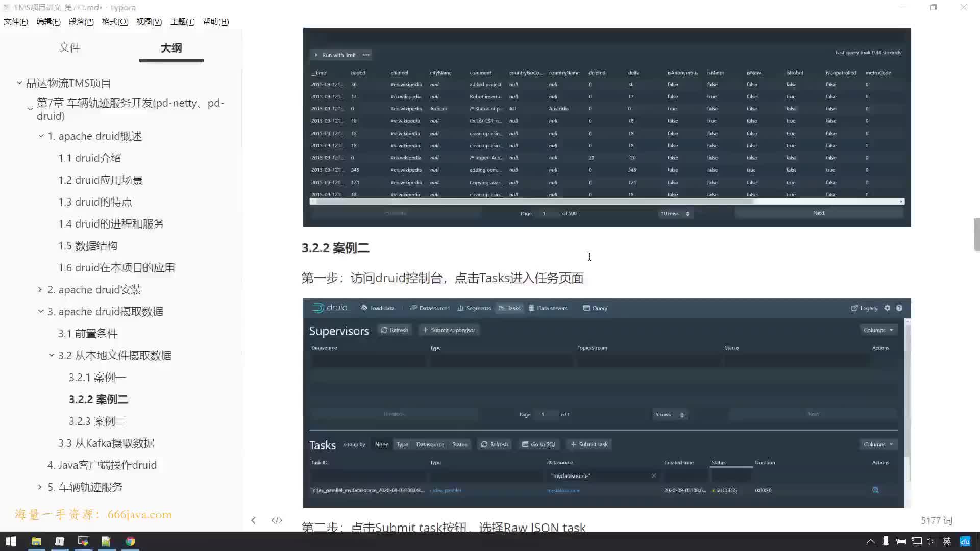Jump to 1.6 druid在本项目的应用 heading
The image size is (980, 551).
(x=117, y=268)
